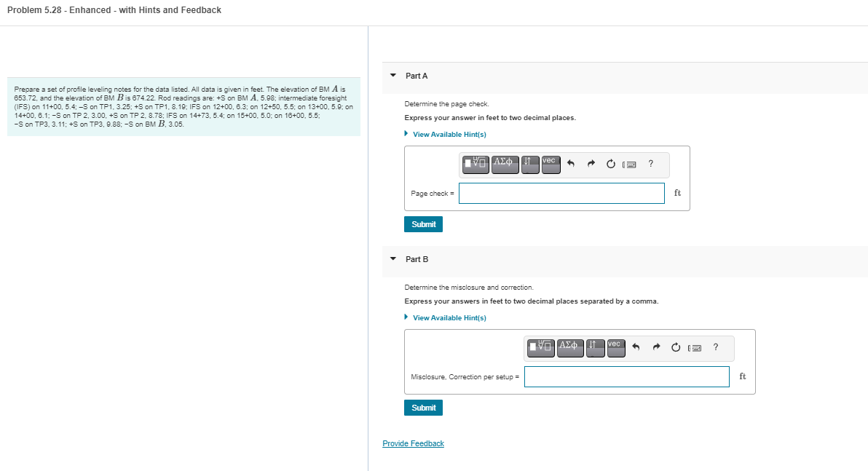Click the Page check input field
This screenshot has width=868, height=471.
pyautogui.click(x=561, y=193)
